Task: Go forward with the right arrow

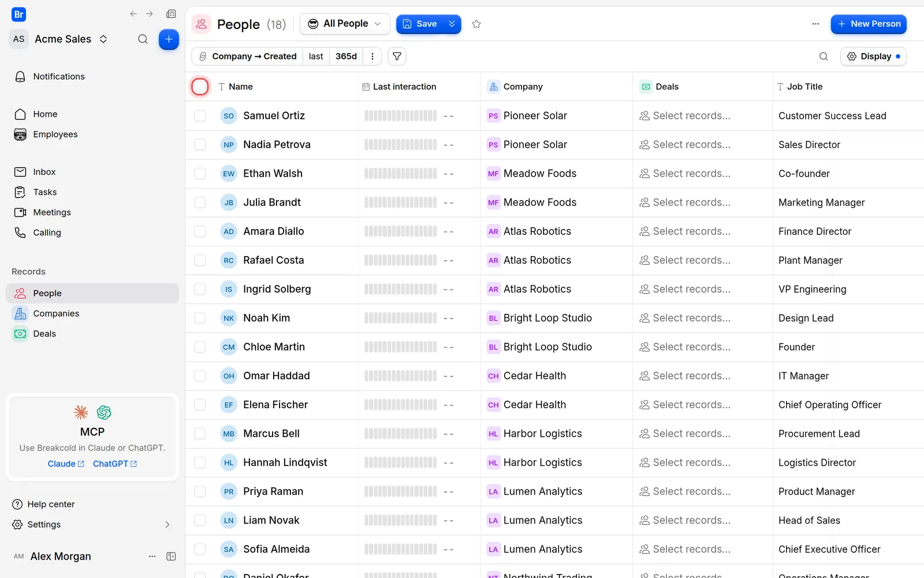Action: point(150,14)
